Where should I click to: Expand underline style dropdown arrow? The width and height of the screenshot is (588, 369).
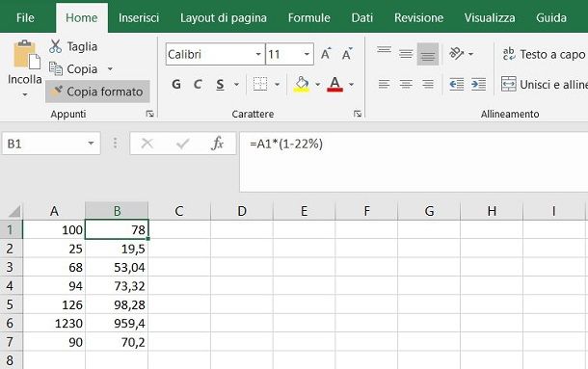coord(236,85)
